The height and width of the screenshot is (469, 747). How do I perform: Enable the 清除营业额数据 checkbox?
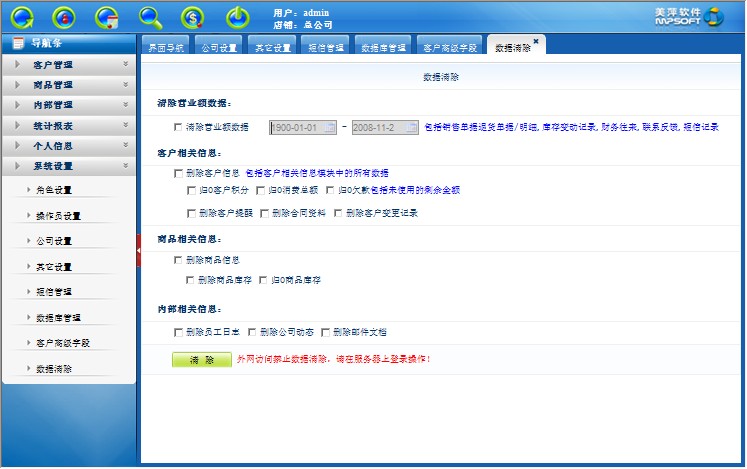(x=178, y=127)
